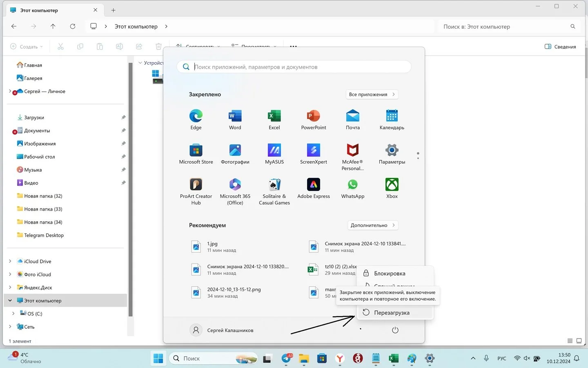588x368 pixels.
Task: Open the Почта mail app
Action: 352,119
